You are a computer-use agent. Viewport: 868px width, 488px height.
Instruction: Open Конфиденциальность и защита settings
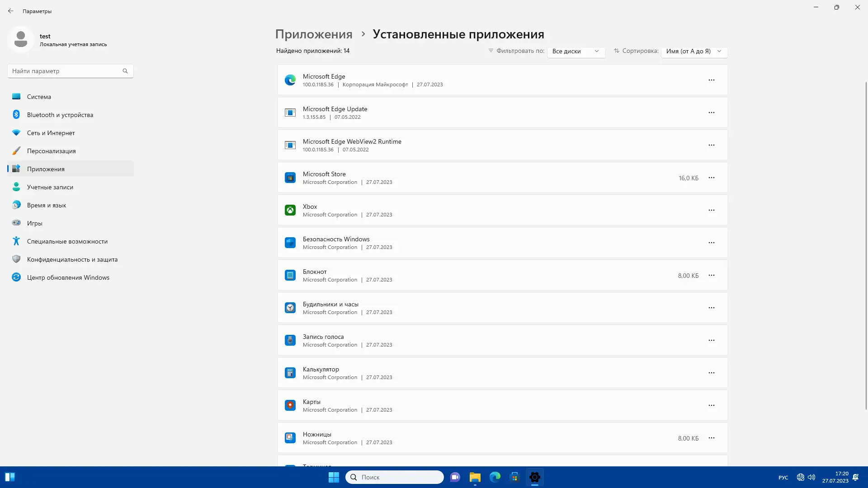pyautogui.click(x=72, y=259)
